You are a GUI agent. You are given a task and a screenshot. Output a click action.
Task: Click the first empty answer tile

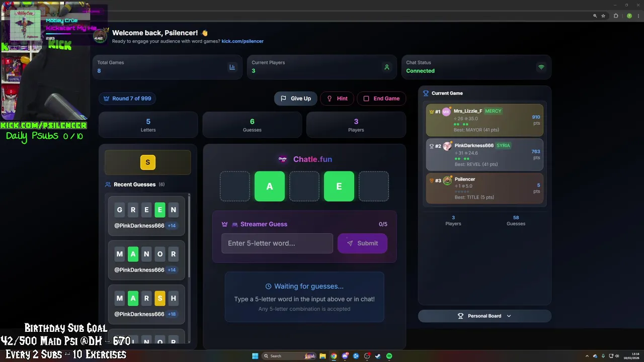(x=235, y=186)
